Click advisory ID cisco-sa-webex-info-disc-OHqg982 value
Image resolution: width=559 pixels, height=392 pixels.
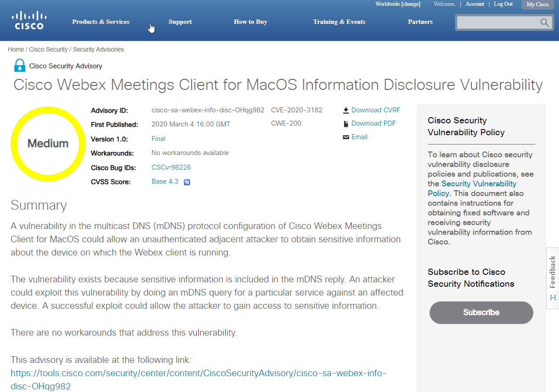click(x=208, y=110)
